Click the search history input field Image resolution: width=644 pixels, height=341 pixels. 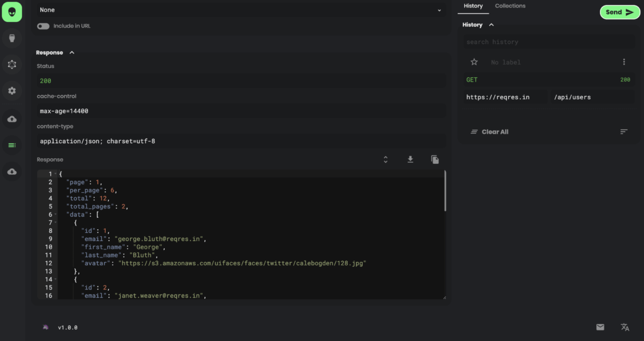coord(549,42)
